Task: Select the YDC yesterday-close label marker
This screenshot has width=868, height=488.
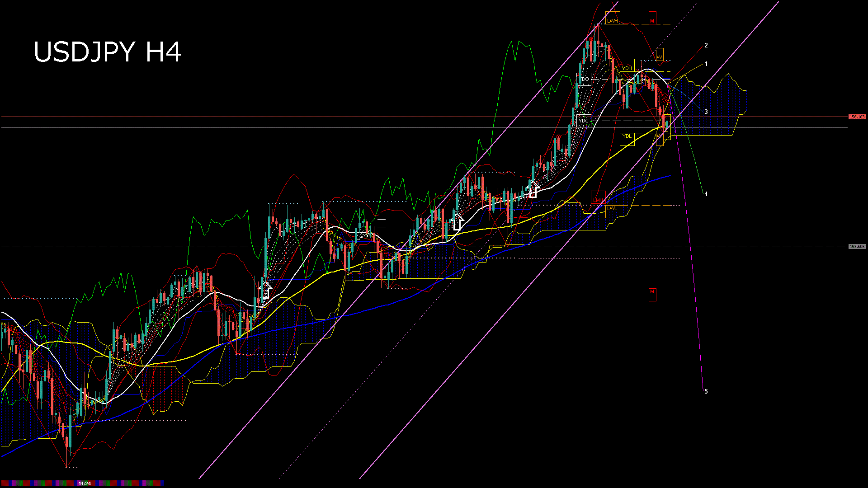Action: (x=584, y=121)
